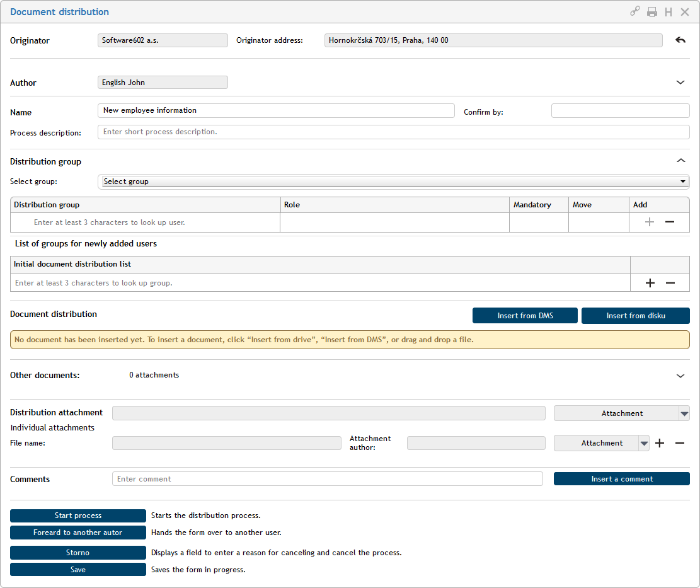This screenshot has height=588, width=700.
Task: Click plus icon in Distribution group row
Action: coord(650,222)
